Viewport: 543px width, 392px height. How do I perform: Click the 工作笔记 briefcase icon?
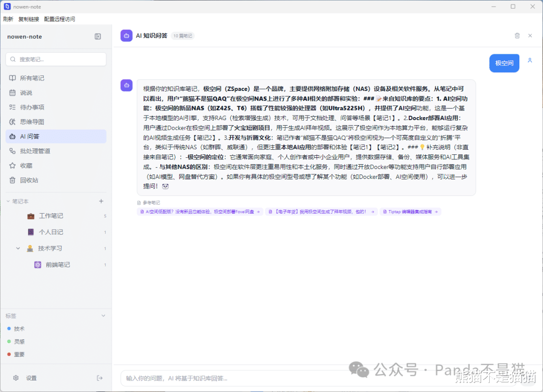tap(31, 216)
